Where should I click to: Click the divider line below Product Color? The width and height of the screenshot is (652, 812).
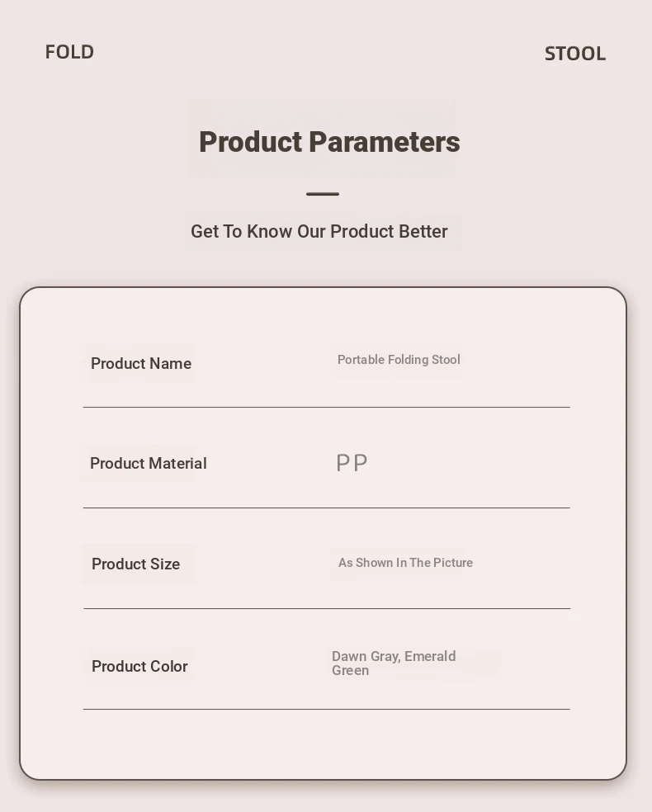point(326,709)
